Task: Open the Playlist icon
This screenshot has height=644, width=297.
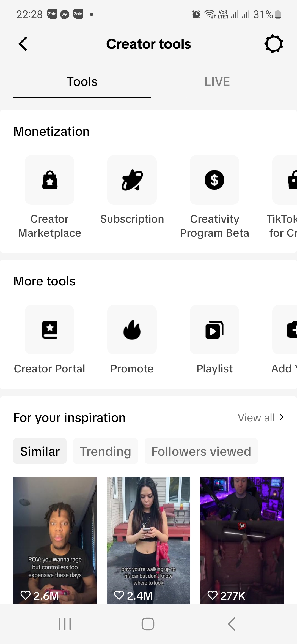Action: 215,330
